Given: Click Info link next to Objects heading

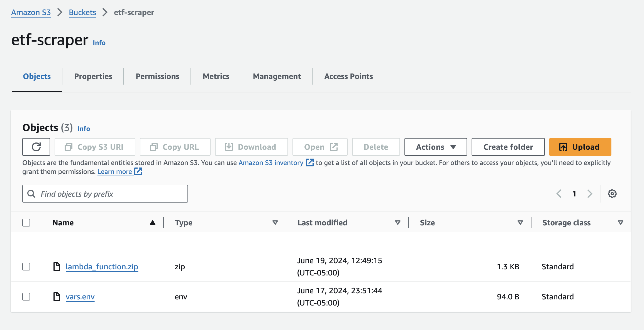Looking at the screenshot, I should pos(84,129).
